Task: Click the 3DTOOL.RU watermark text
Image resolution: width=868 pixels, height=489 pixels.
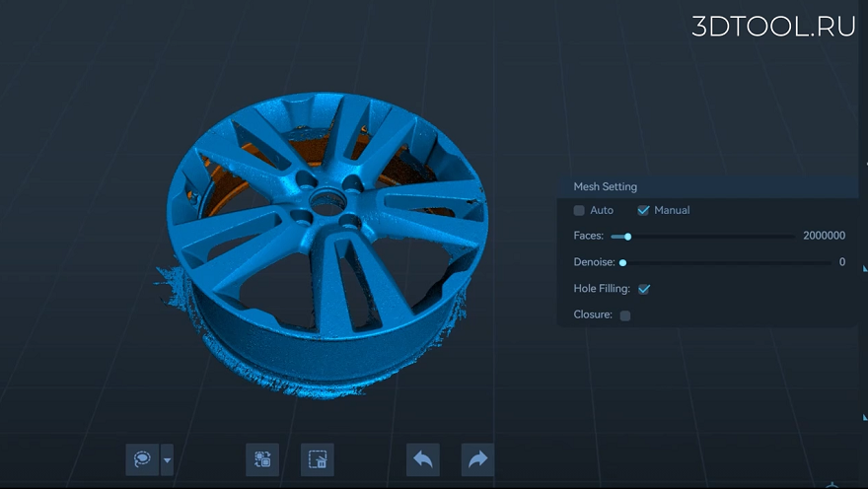Action: pyautogui.click(x=773, y=27)
